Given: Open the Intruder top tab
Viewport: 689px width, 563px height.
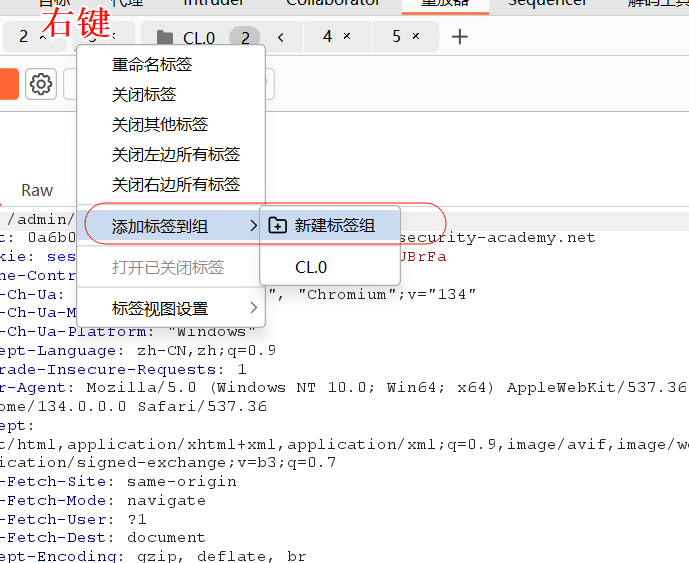Looking at the screenshot, I should (214, 4).
